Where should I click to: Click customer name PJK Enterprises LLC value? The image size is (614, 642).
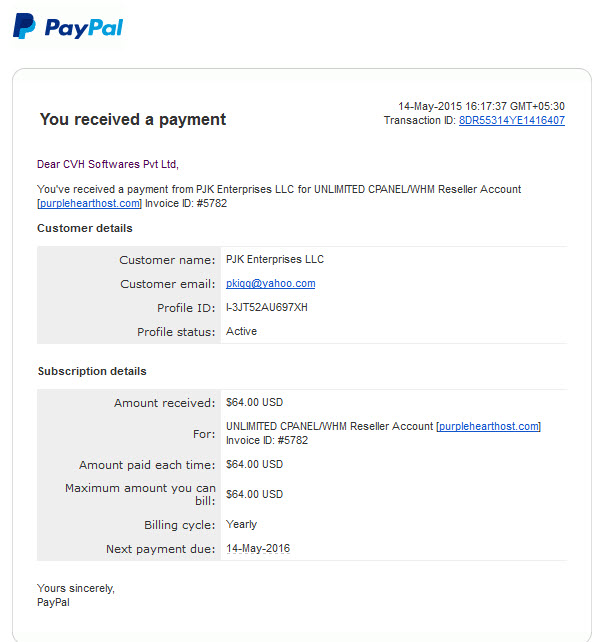click(275, 259)
